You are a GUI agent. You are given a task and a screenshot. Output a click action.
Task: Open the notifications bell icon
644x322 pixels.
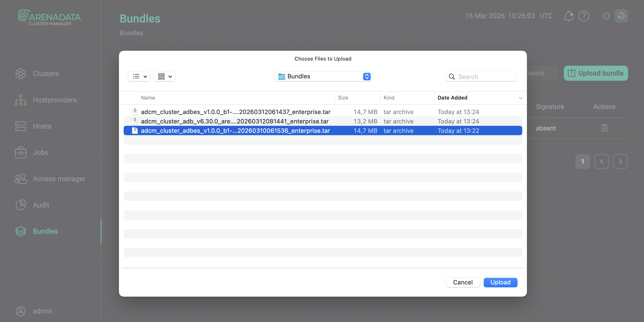(569, 16)
